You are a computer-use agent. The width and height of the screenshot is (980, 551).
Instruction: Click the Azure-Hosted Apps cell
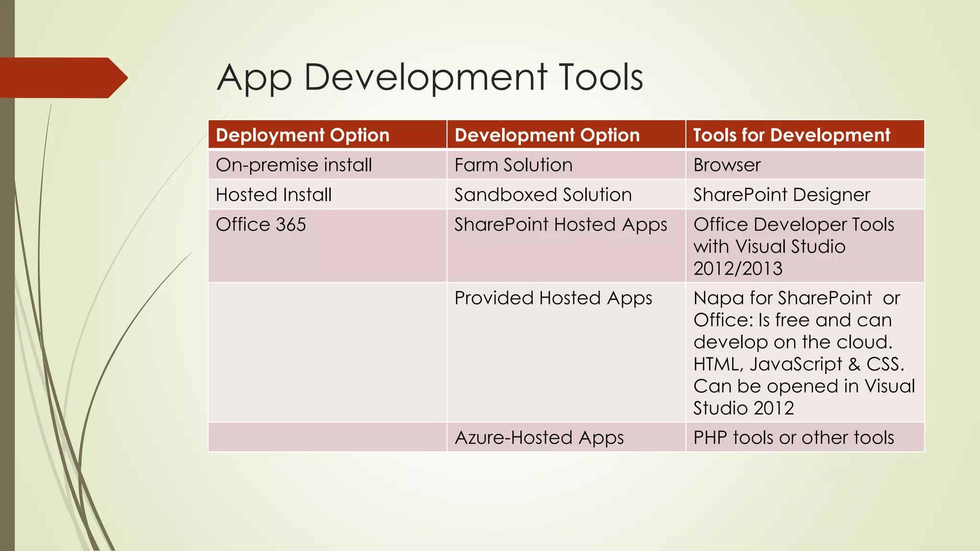pyautogui.click(x=539, y=438)
